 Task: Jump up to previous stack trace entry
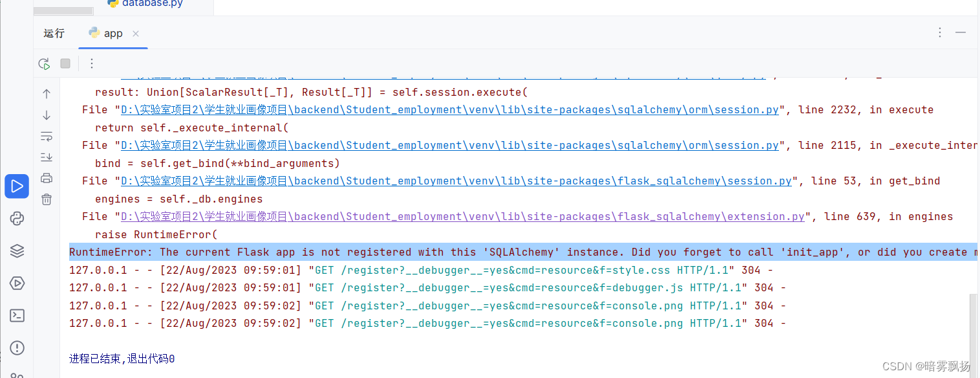click(x=46, y=93)
